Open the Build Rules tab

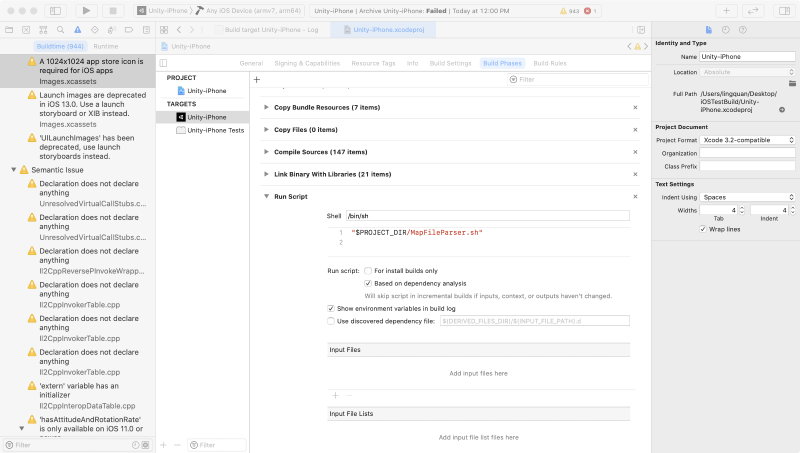pos(550,63)
